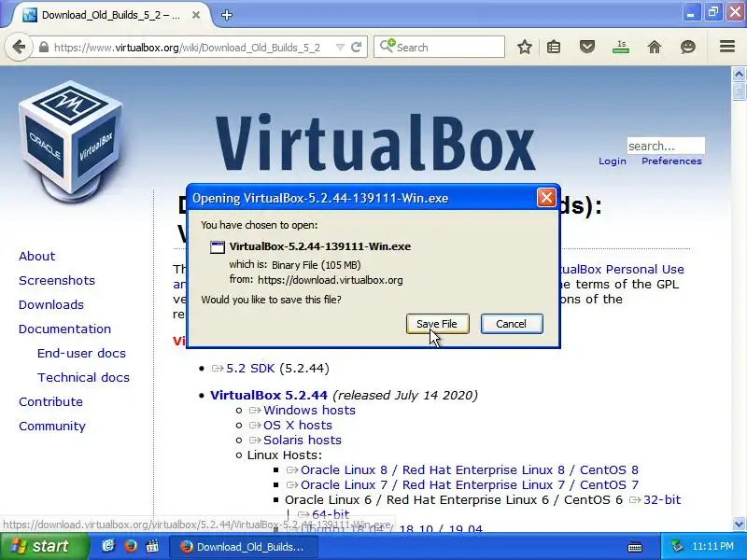747x560 pixels.
Task: Show bookmarks list icon
Action: [x=554, y=47]
